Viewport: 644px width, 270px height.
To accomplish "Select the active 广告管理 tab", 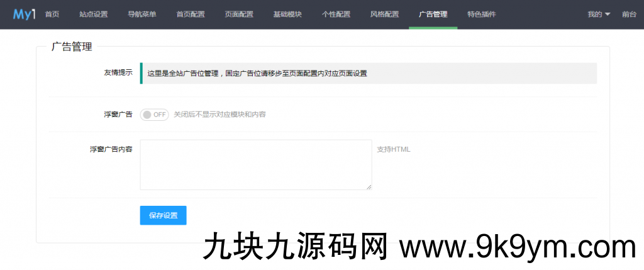I will click(x=433, y=14).
